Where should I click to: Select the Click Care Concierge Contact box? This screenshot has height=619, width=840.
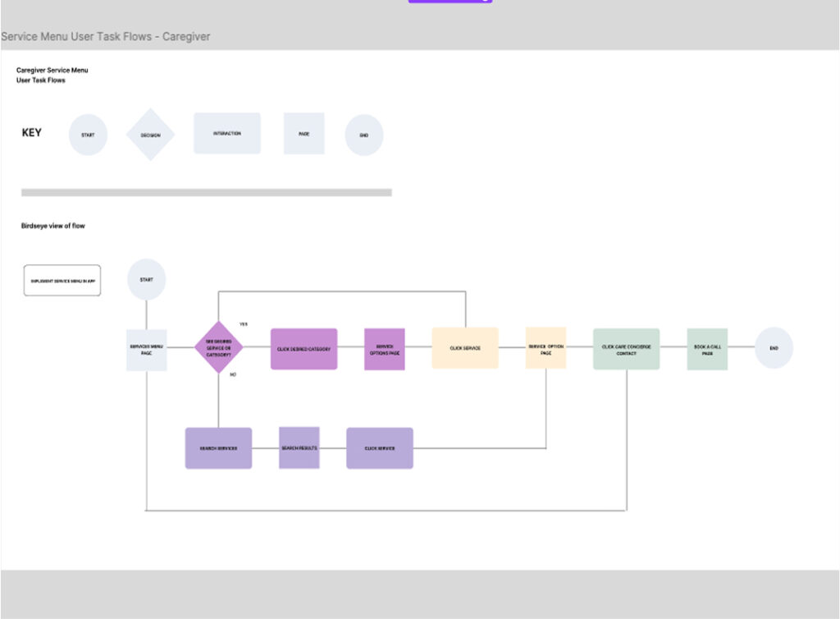pyautogui.click(x=626, y=349)
